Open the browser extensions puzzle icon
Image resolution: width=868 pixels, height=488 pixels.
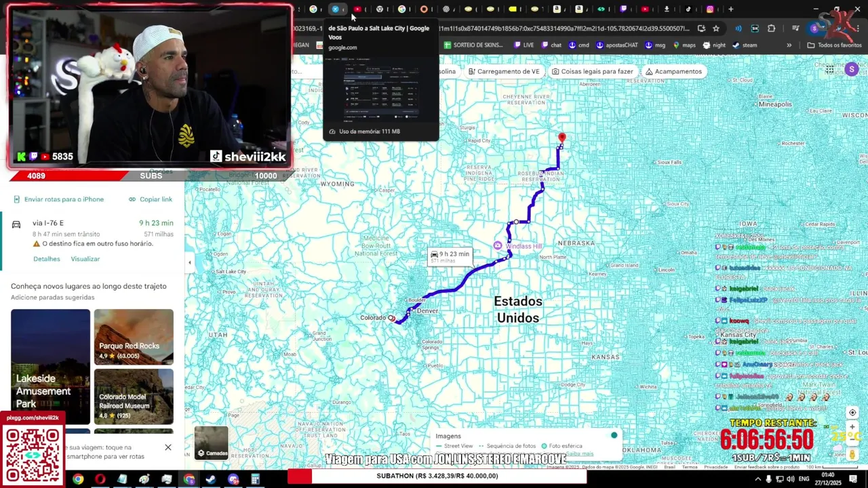point(771,28)
